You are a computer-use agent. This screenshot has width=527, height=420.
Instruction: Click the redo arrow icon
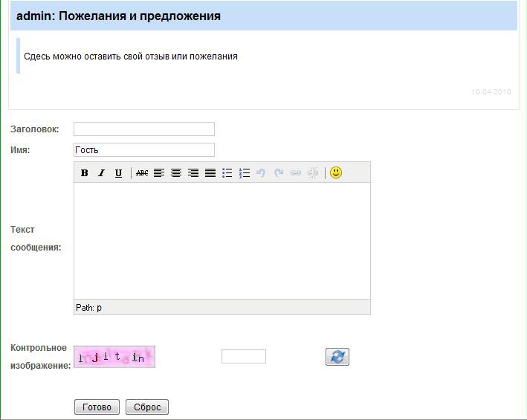[x=279, y=173]
